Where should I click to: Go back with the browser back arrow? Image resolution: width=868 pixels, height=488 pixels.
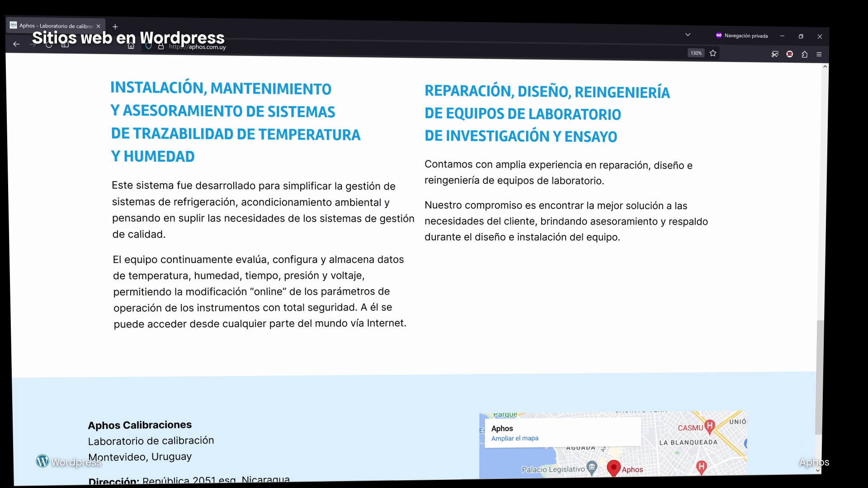16,44
